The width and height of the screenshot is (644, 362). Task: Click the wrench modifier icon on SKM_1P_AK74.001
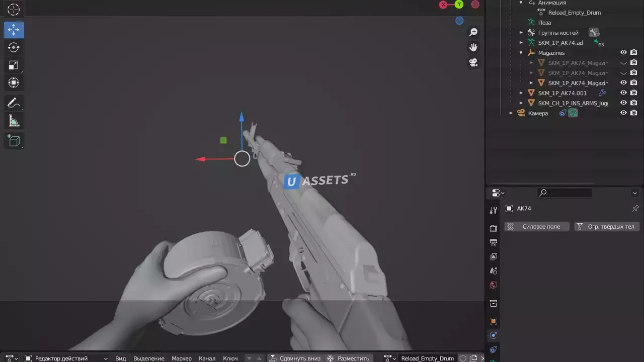coord(602,93)
